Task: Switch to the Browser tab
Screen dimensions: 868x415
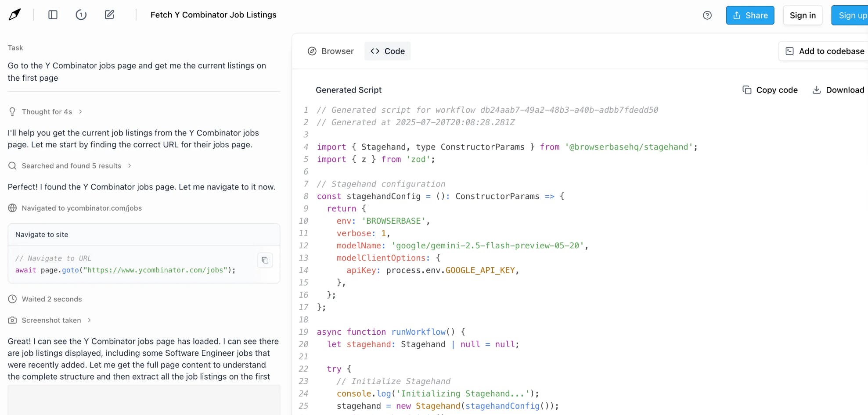Action: [331, 51]
